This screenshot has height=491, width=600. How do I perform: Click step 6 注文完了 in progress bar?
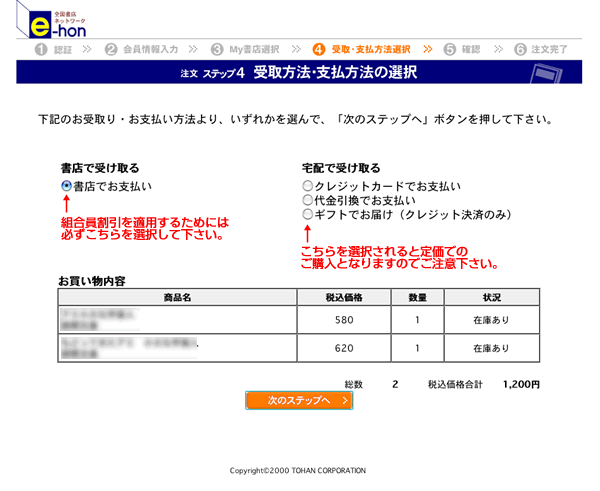[x=541, y=49]
